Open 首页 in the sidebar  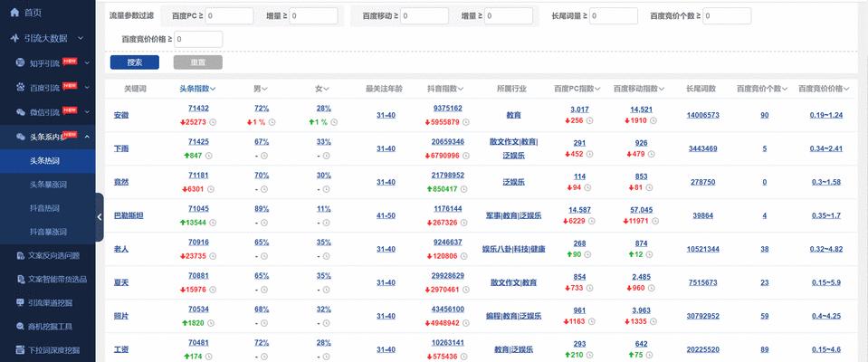[x=33, y=13]
